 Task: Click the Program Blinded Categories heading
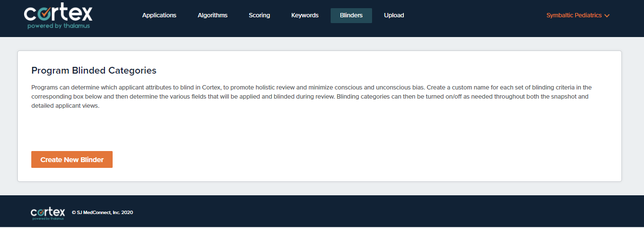(x=94, y=70)
